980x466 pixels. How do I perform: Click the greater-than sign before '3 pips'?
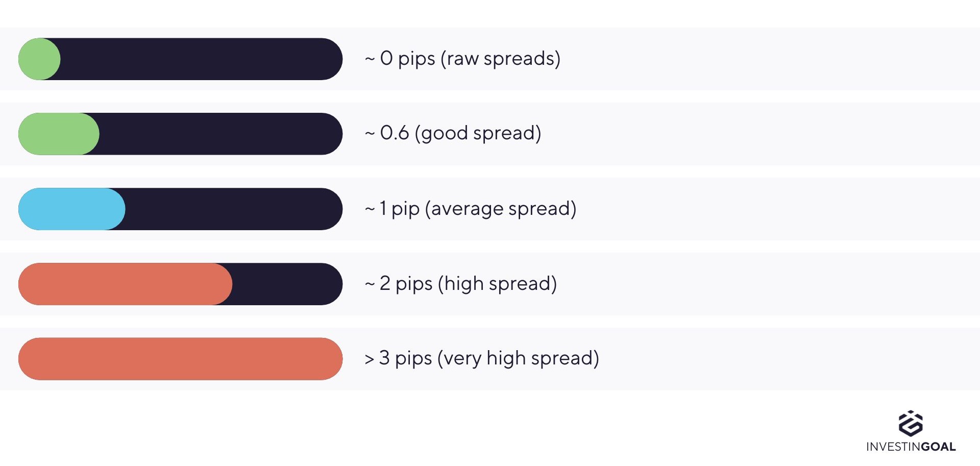coord(370,359)
